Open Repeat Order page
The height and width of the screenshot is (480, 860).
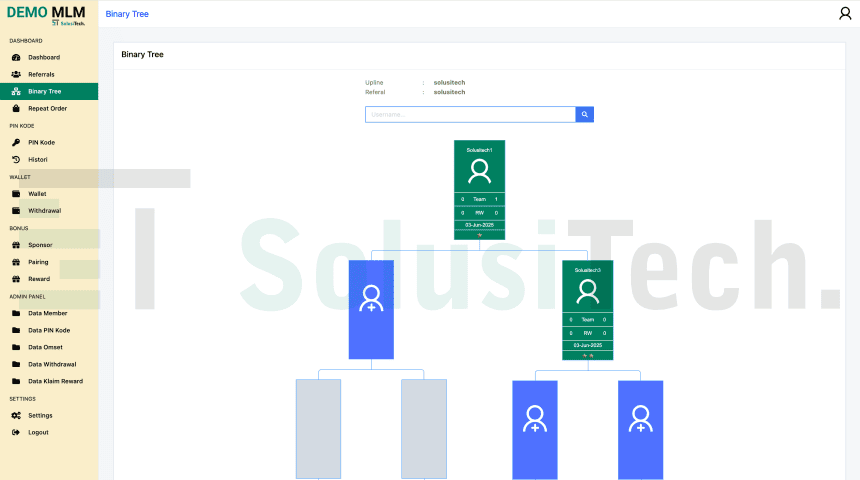(x=47, y=108)
